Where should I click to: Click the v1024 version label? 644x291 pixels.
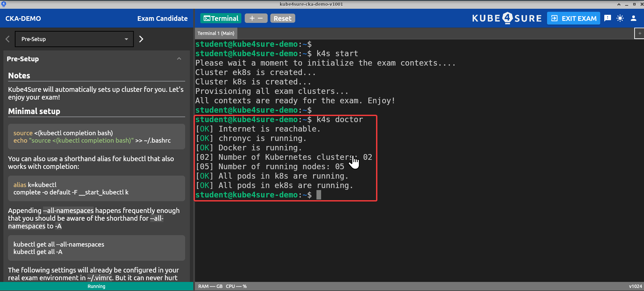pyautogui.click(x=635, y=286)
